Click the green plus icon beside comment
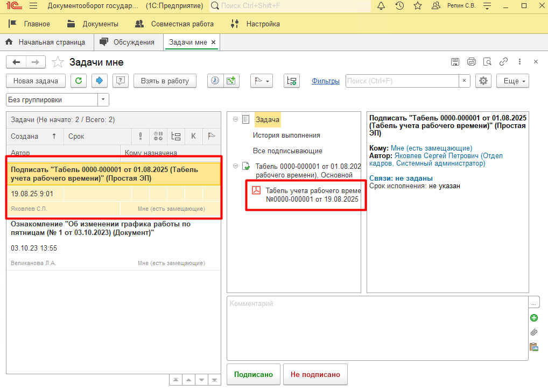The width and height of the screenshot is (548, 392). click(534, 318)
